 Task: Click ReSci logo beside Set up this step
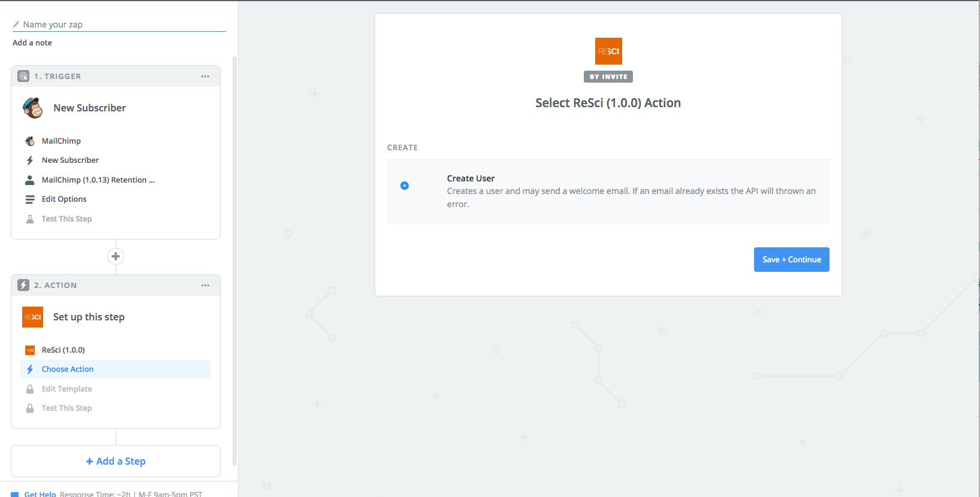[33, 317]
